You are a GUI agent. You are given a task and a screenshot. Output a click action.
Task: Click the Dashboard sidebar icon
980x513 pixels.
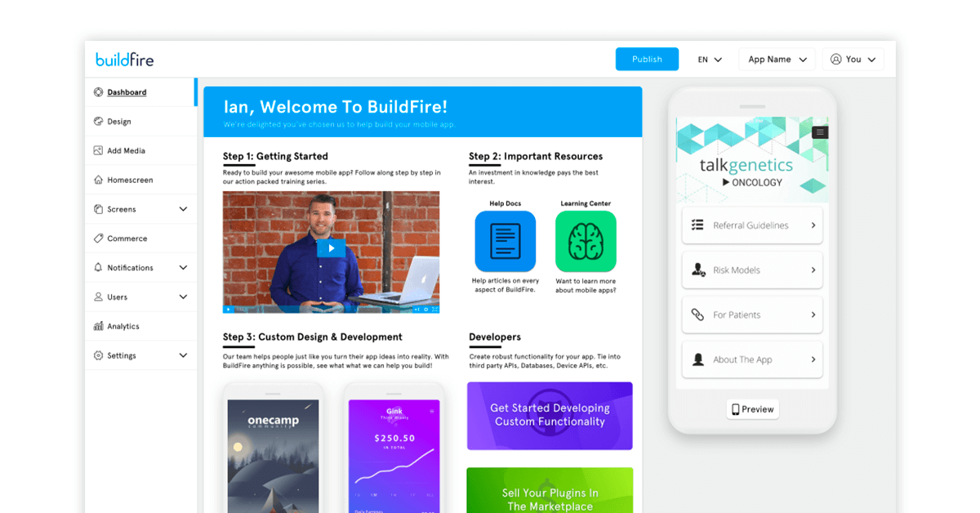(98, 92)
